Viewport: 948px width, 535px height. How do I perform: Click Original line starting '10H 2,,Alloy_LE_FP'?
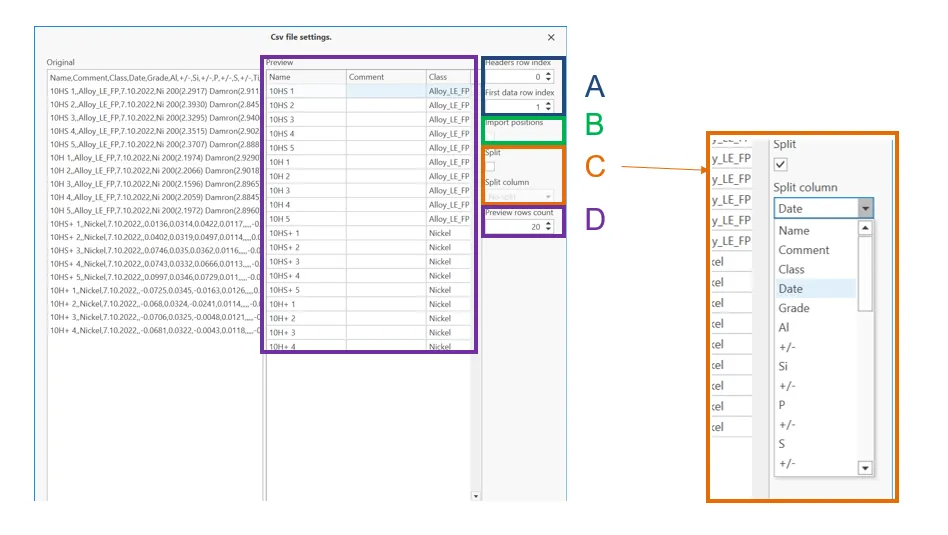(154, 171)
